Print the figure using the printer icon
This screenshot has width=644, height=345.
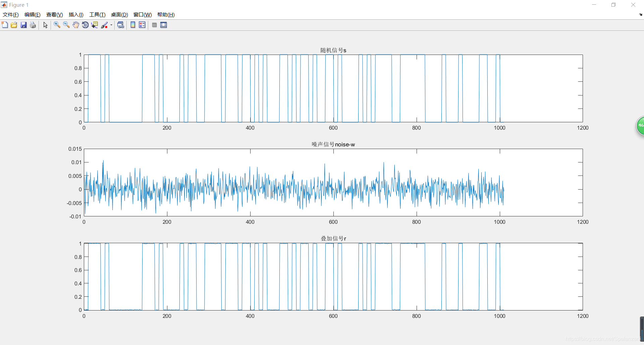click(33, 25)
